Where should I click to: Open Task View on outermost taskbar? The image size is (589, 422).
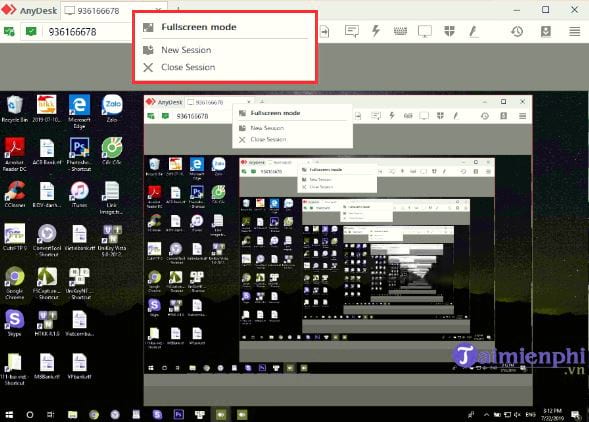50,414
